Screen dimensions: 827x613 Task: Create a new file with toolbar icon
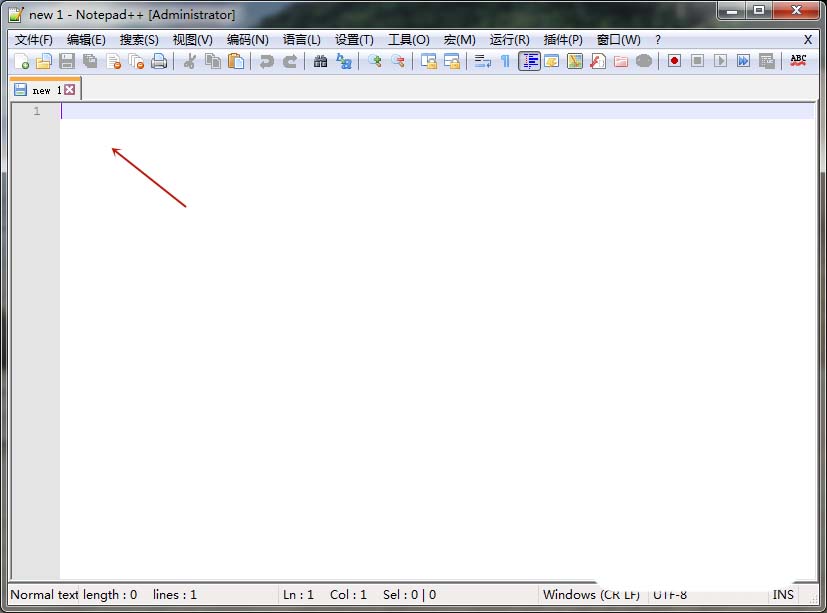22,61
